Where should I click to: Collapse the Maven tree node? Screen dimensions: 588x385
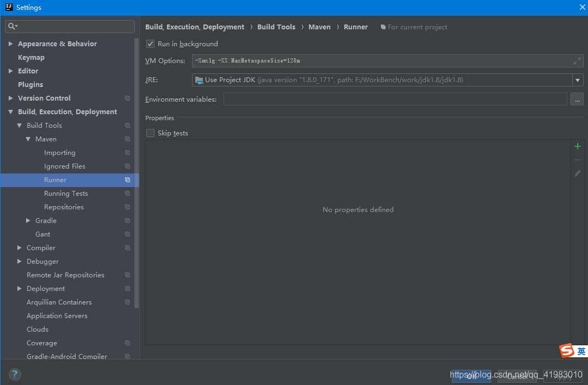[28, 139]
